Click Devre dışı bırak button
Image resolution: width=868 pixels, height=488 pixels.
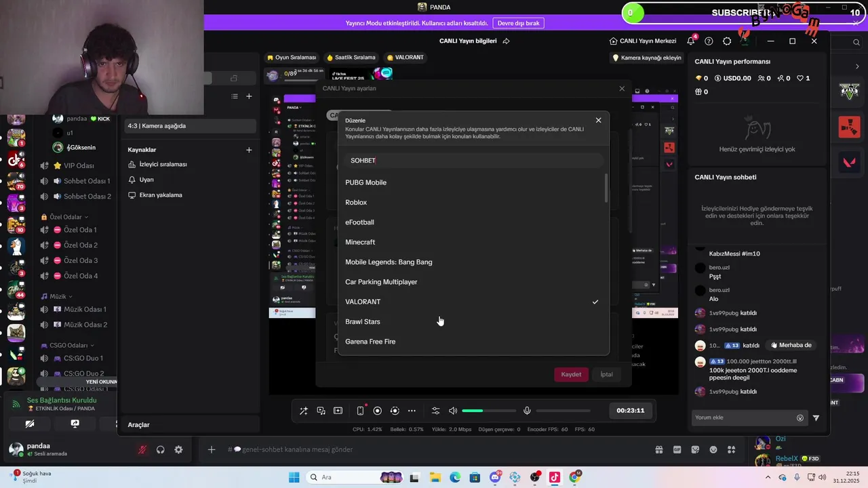[x=518, y=23]
